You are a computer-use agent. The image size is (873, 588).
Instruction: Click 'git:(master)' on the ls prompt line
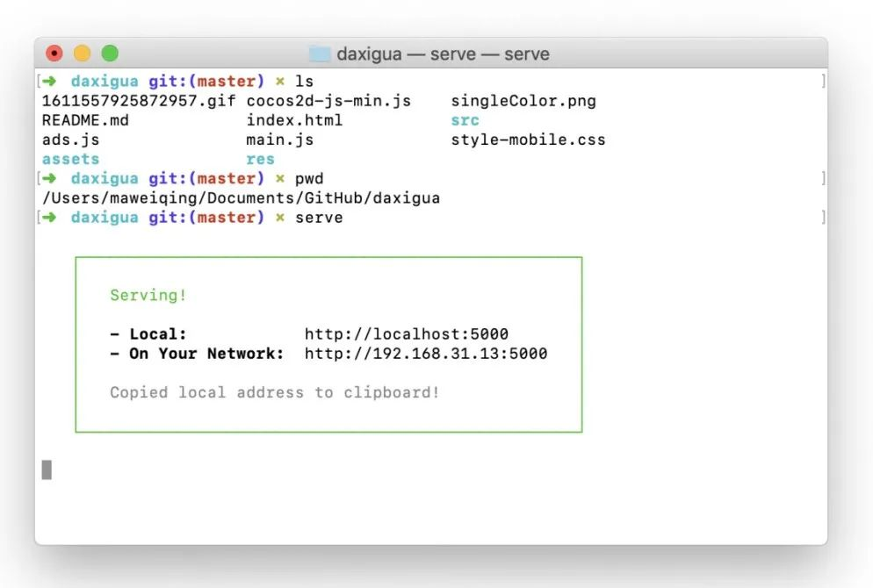coord(206,82)
